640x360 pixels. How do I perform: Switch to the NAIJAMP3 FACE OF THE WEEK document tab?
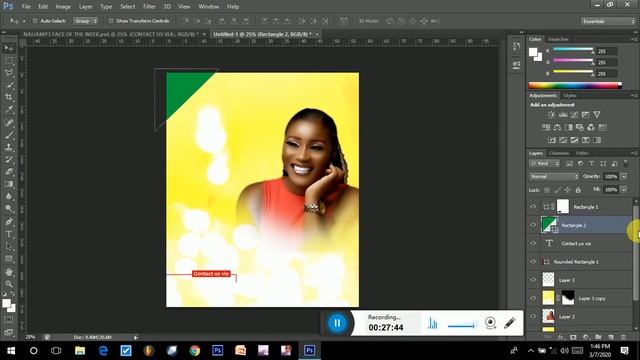[111, 34]
